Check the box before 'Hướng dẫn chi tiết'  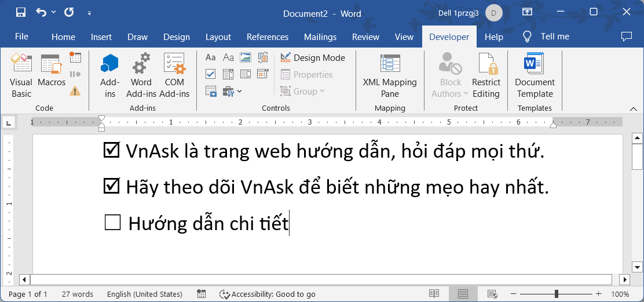pyautogui.click(x=112, y=223)
